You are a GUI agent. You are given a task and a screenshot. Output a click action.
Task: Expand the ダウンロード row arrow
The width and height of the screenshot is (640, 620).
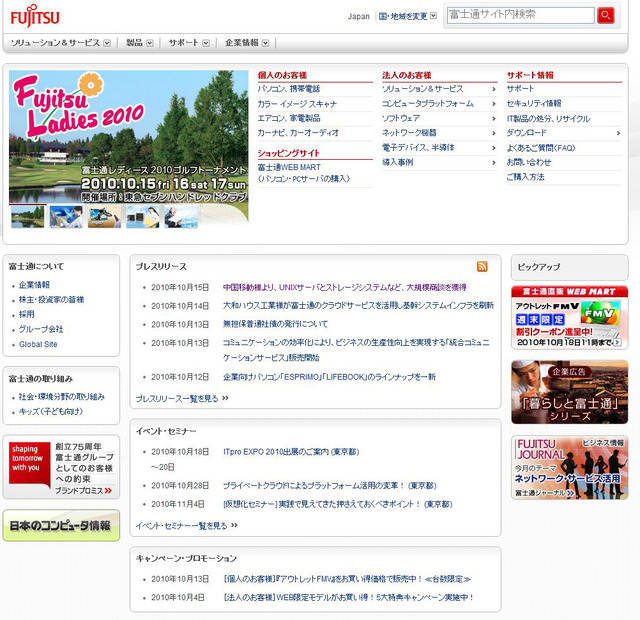coord(618,133)
